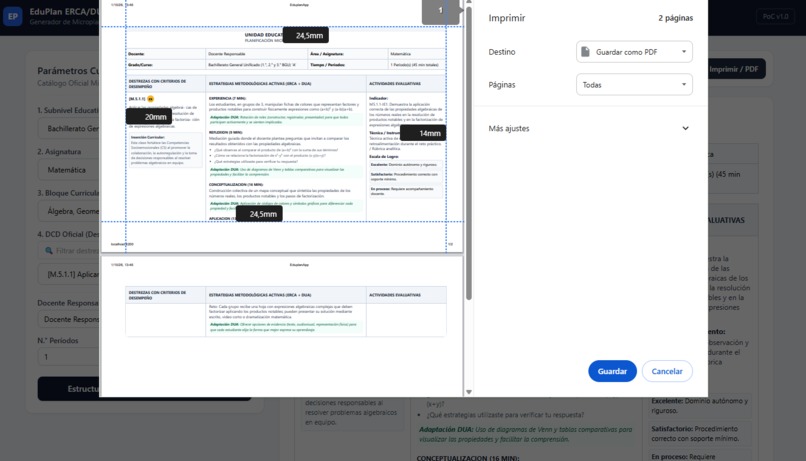Click '¿Qué estrategias utilizaste' bullet text
The width and height of the screenshot is (806, 461).
click(x=505, y=415)
